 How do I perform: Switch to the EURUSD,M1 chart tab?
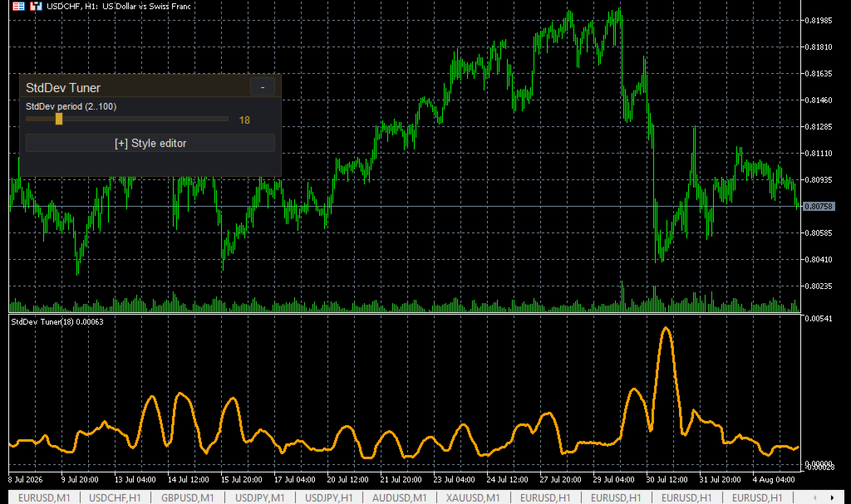point(44,497)
